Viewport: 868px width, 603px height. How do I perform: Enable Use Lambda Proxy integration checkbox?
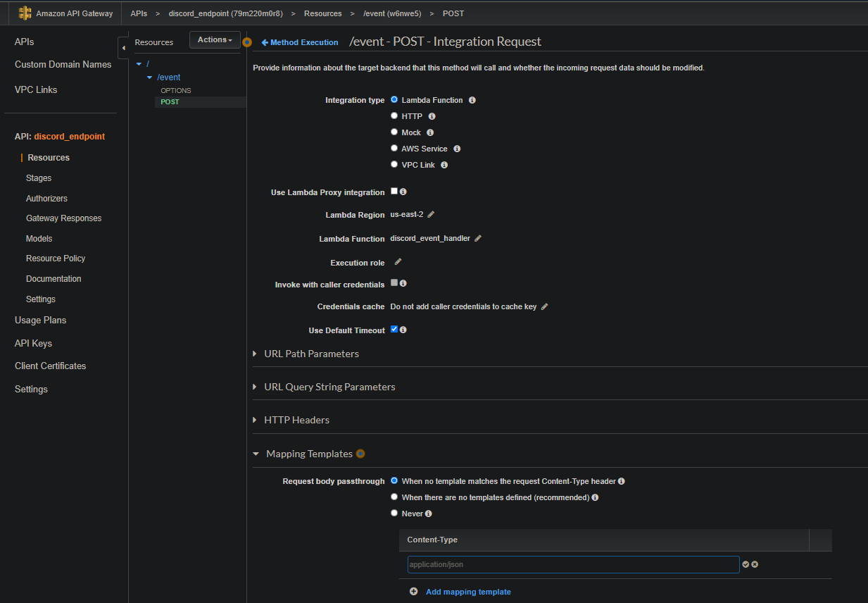pos(394,191)
